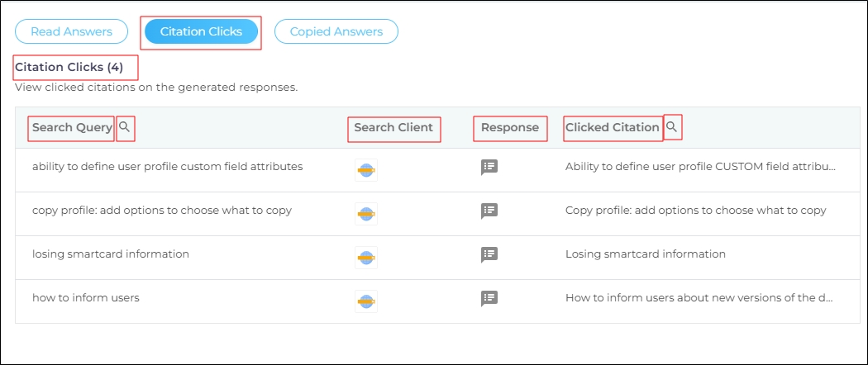This screenshot has height=365, width=868.
Task: Select search client icon for smartcard row
Action: 365,257
